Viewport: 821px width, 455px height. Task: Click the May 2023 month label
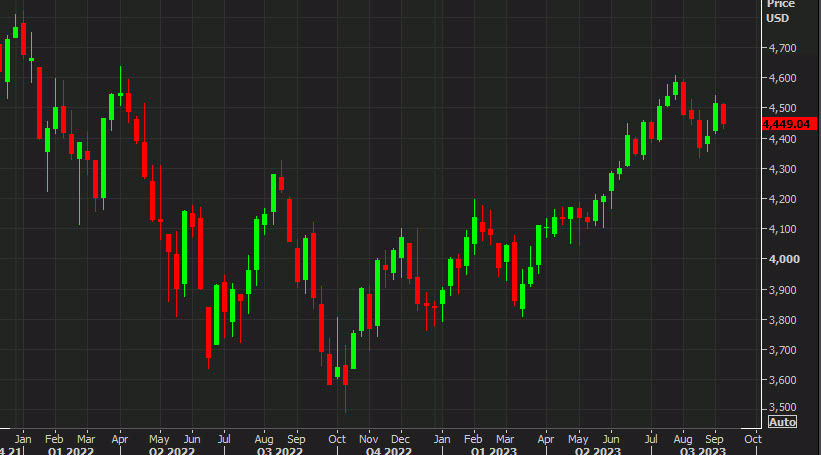pos(578,439)
